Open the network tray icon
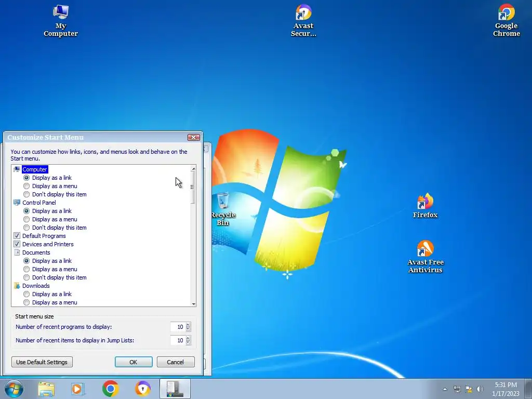Viewport: 532px width, 399px height. pos(457,389)
